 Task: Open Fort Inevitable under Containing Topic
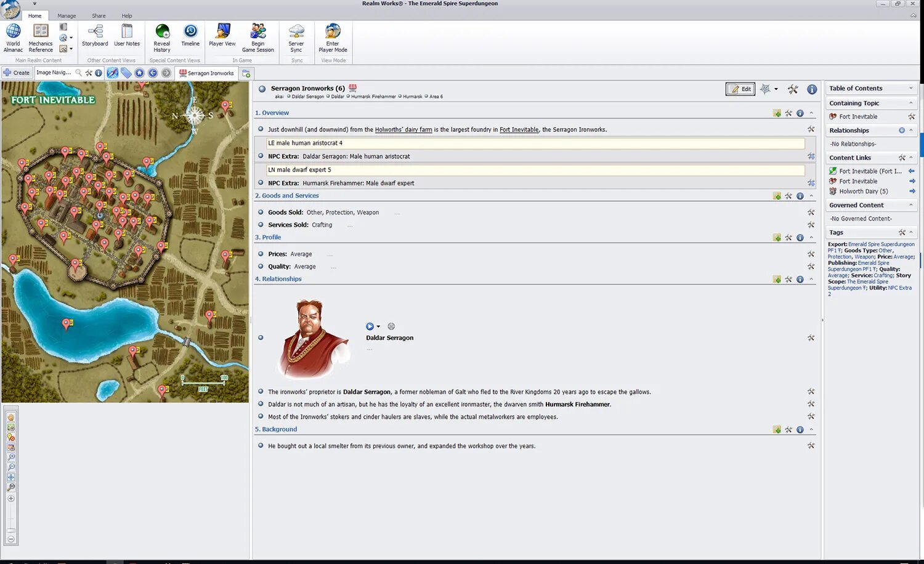858,117
